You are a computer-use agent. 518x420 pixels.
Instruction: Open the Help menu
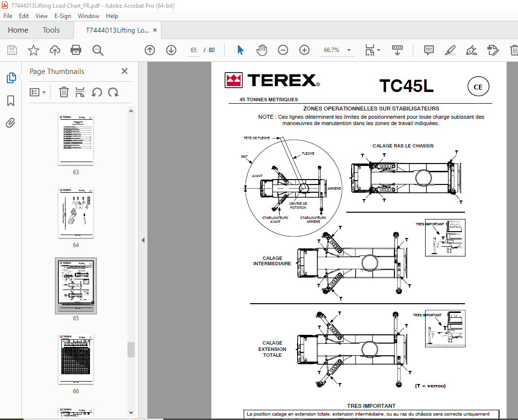coord(112,16)
